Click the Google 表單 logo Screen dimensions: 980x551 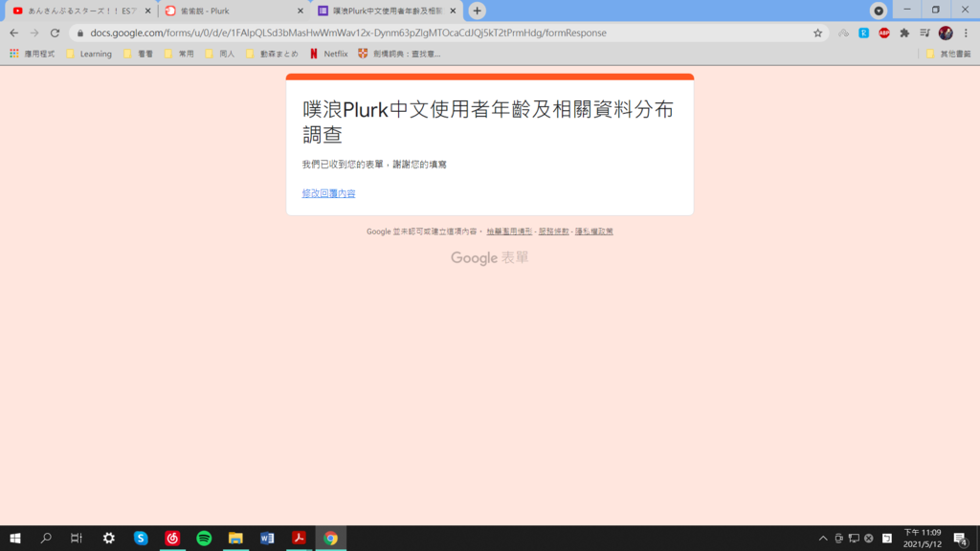coord(490,257)
